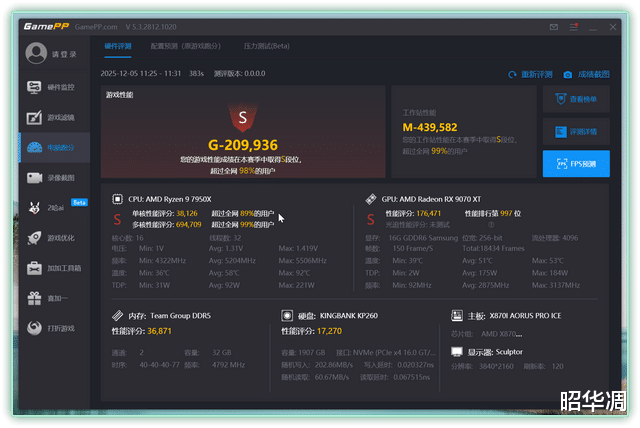Click the user avatar to log in

pyautogui.click(x=36, y=53)
